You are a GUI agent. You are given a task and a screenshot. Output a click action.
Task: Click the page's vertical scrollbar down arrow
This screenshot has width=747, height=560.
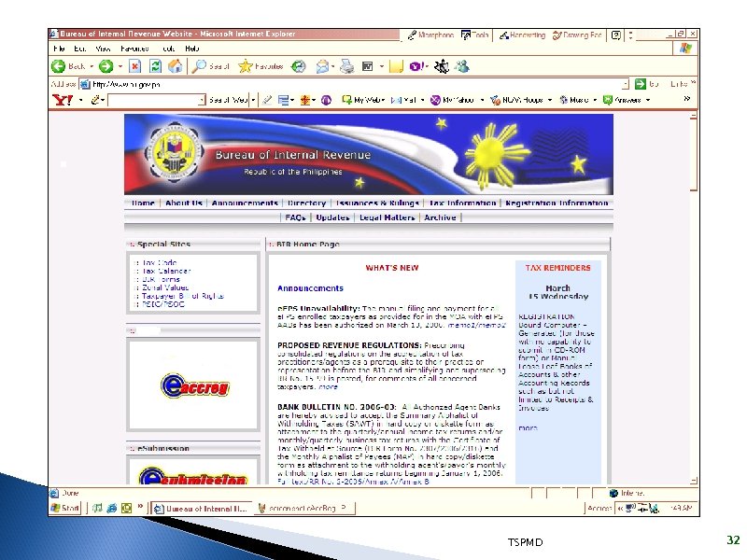click(694, 481)
